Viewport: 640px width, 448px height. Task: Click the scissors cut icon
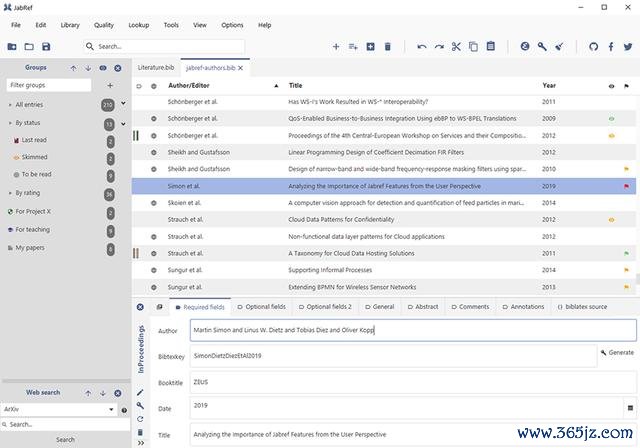(x=456, y=46)
